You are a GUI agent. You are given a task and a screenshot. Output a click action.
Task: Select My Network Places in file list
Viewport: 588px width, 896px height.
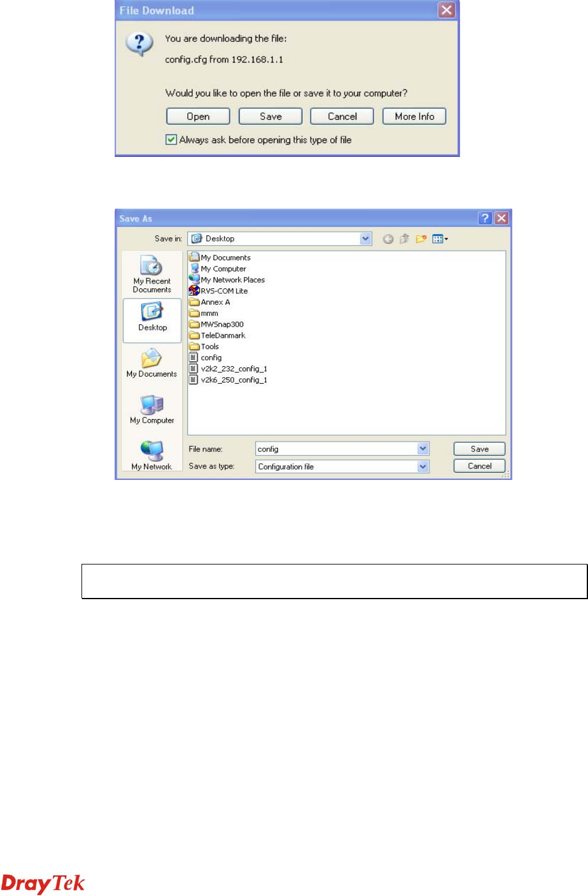(227, 280)
